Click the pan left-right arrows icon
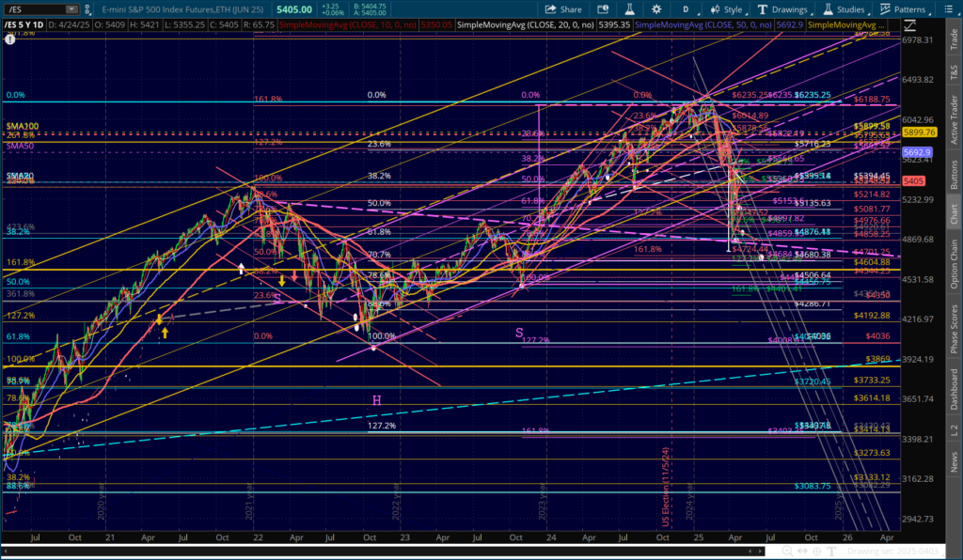This screenshot has height=560, width=963. [802, 552]
